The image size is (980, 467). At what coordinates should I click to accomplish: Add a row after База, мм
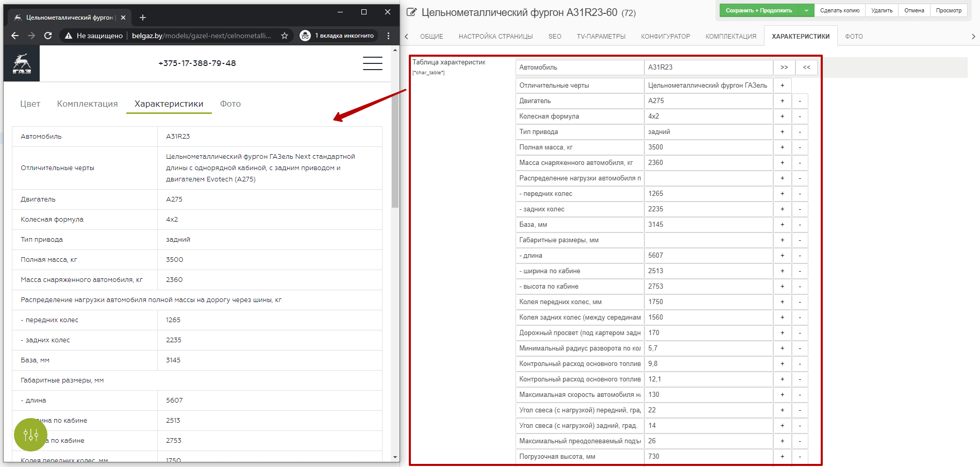tap(782, 225)
